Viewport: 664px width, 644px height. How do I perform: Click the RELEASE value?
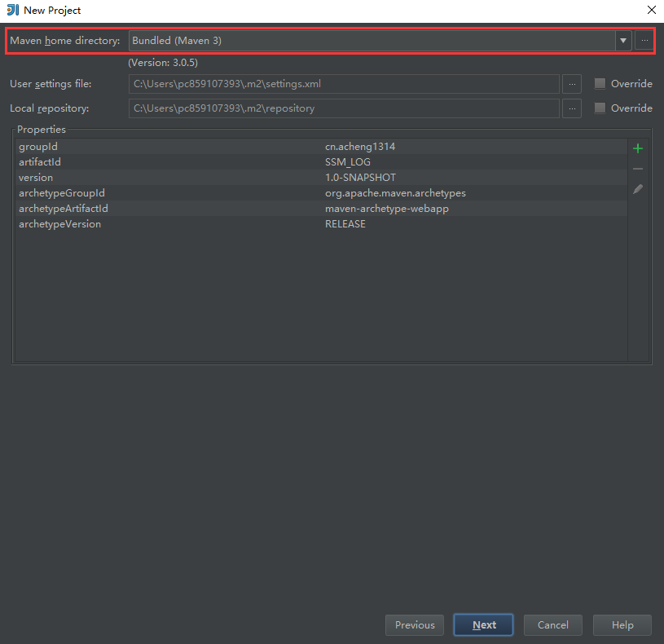345,224
